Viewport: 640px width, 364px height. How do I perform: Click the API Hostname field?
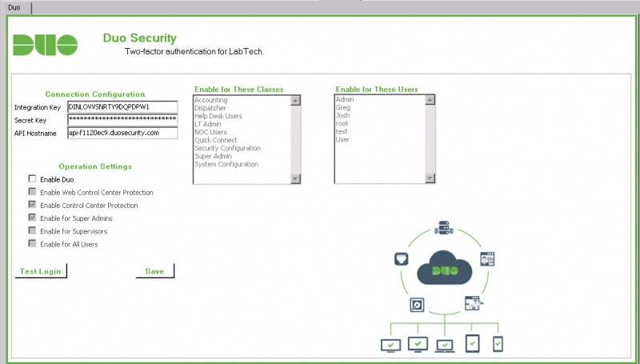(x=122, y=133)
